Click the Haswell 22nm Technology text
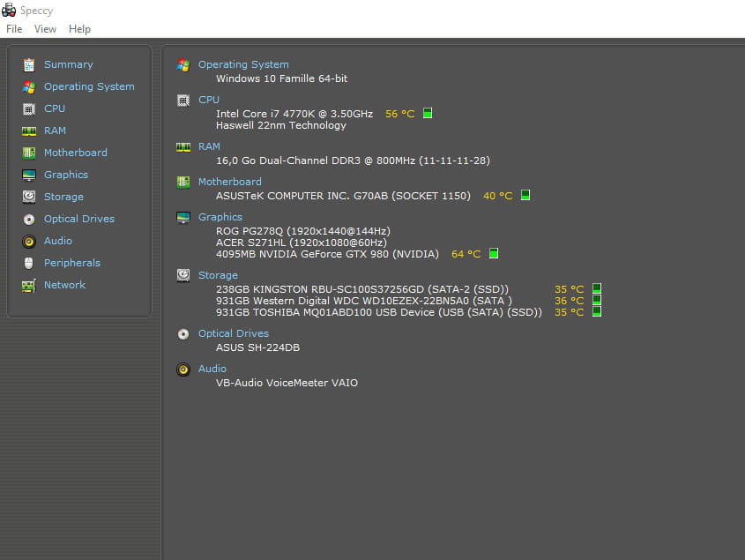Viewport: 745px width, 560px height. coord(280,125)
